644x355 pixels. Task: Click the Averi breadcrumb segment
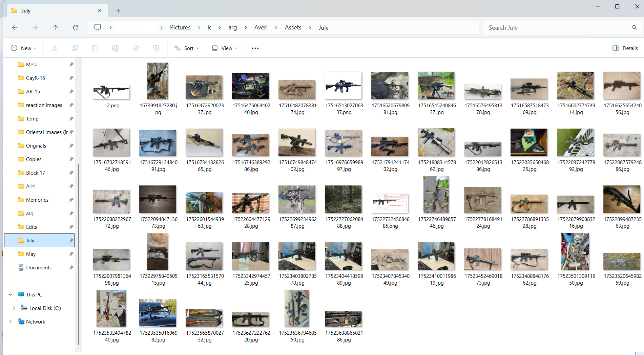(x=261, y=27)
